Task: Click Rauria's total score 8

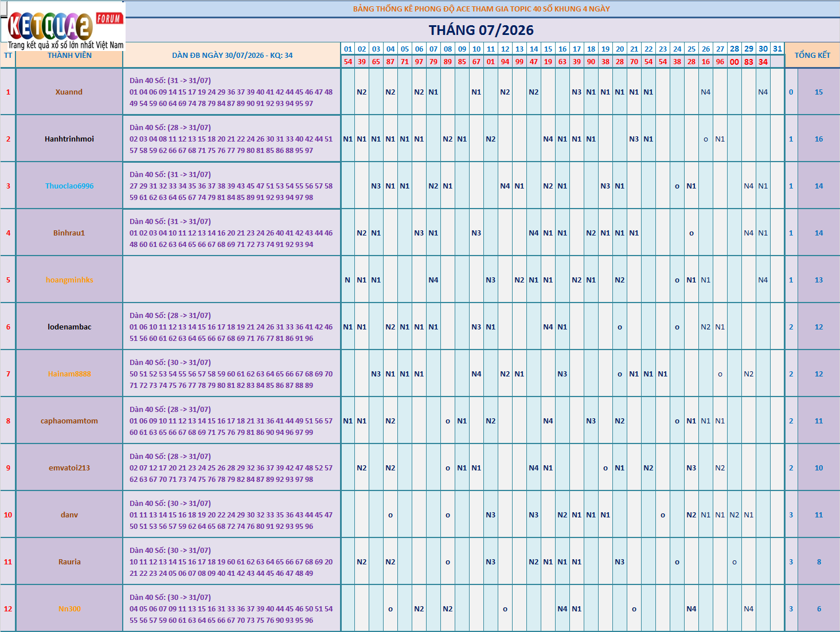Action: click(819, 562)
